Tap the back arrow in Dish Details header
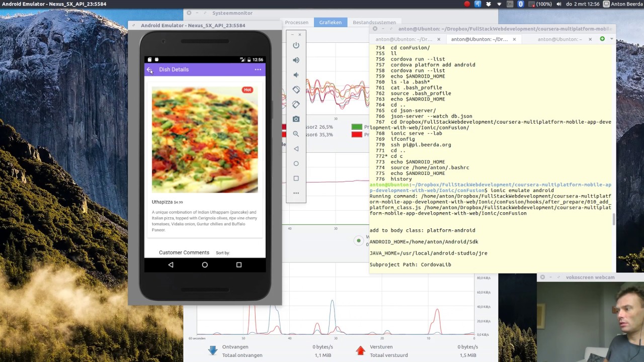Viewport: 644px width, 362px height. [149, 69]
